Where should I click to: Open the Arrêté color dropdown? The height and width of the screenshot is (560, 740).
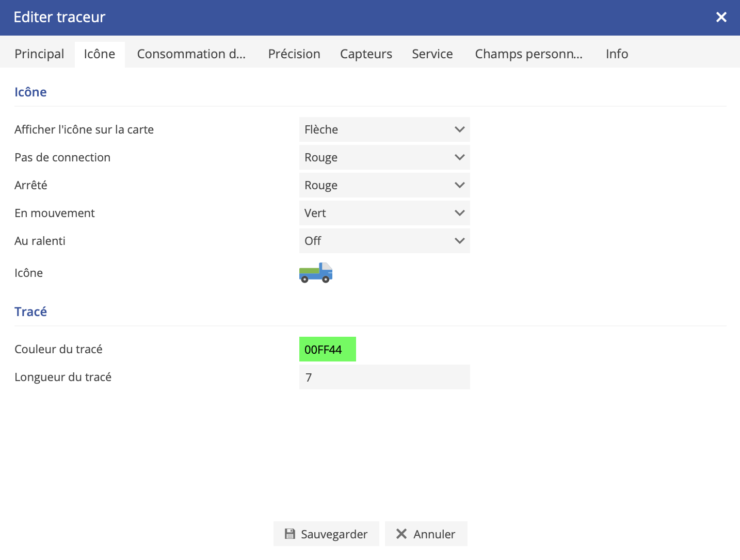click(384, 185)
